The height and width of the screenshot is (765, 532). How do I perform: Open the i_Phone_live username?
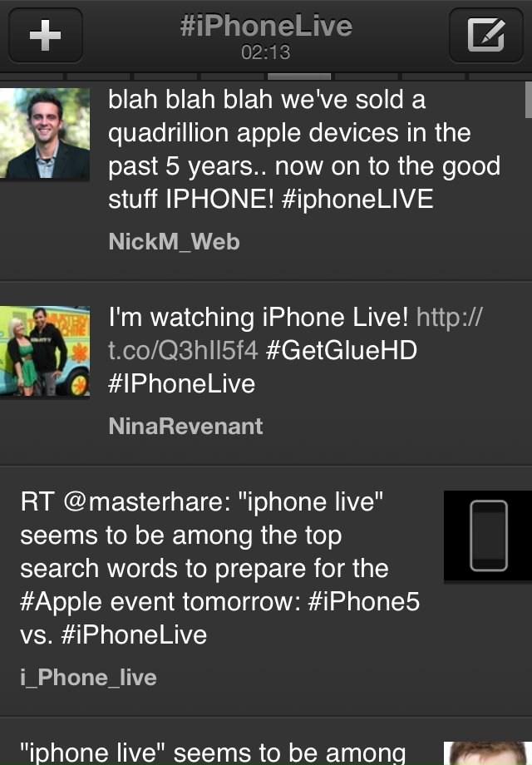(x=88, y=678)
